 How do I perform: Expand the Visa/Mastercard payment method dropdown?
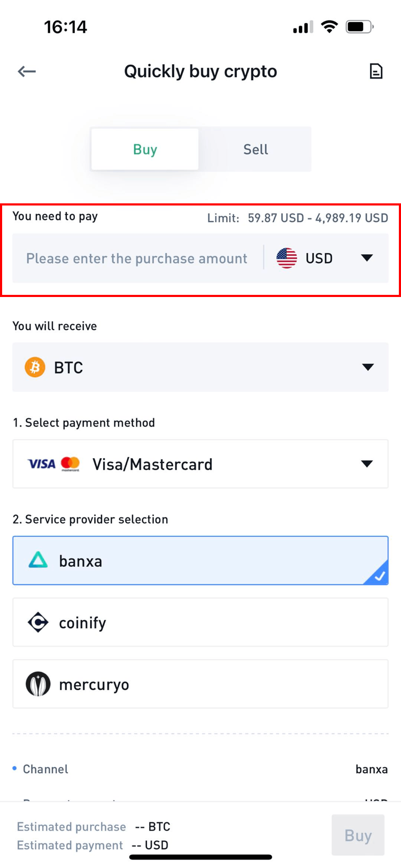tap(367, 464)
